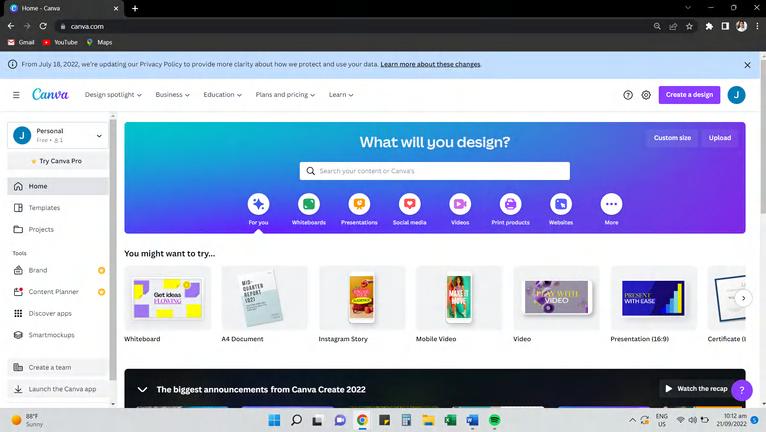Select the Print products category icon
The image size is (766, 432).
click(x=511, y=204)
